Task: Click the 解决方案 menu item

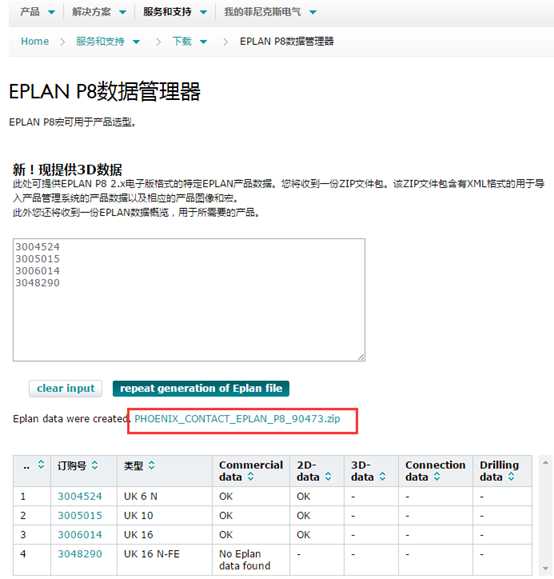Action: pos(92,12)
